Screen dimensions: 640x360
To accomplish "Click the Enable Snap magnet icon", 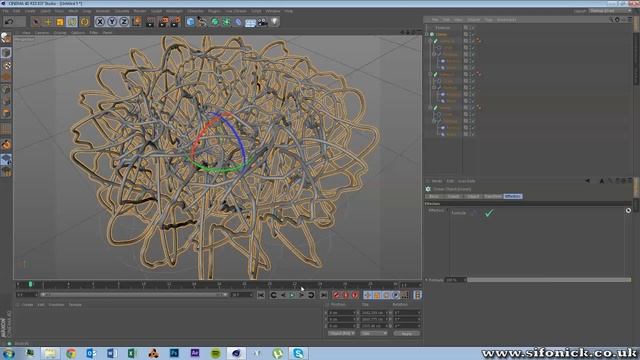I will (x=6, y=144).
